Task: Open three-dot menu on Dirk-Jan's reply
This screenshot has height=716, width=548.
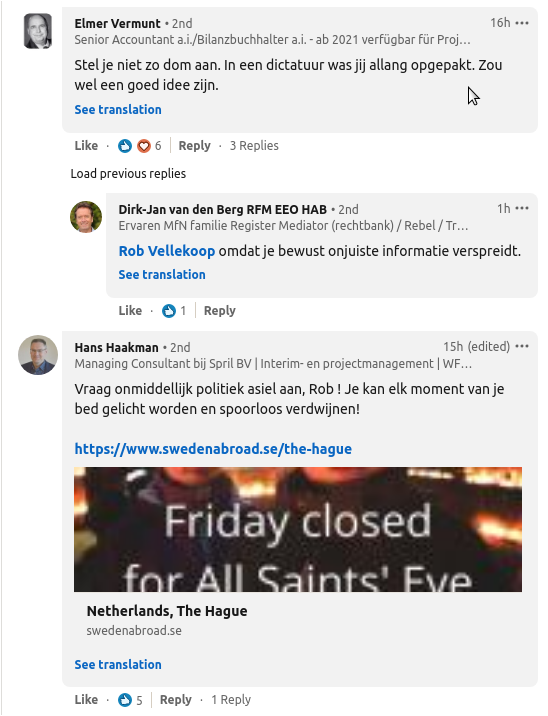Action: (x=522, y=208)
